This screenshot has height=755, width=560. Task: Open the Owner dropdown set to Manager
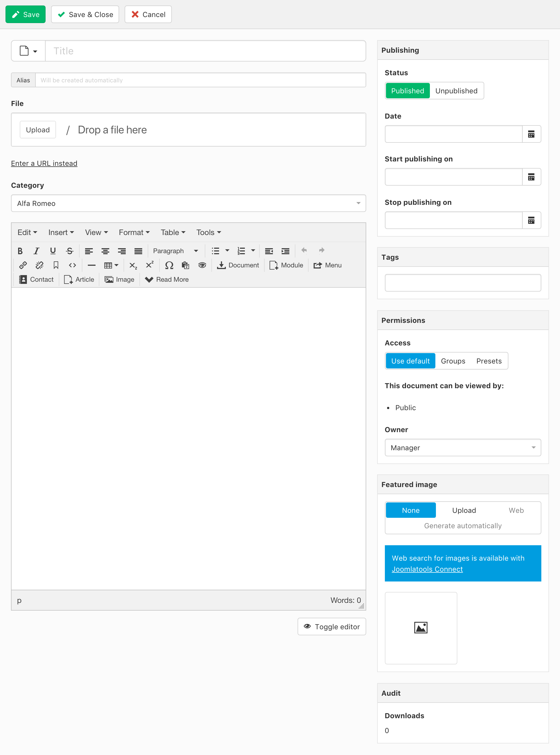click(x=463, y=448)
